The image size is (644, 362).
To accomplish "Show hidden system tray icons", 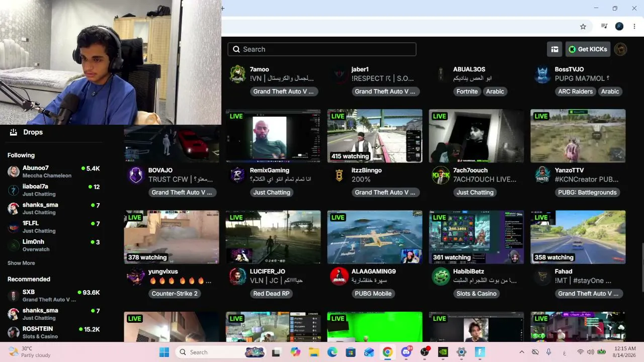I will click(522, 352).
